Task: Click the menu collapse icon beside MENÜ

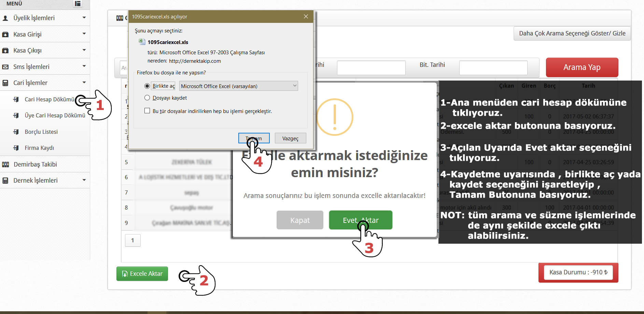Action: 78,4
